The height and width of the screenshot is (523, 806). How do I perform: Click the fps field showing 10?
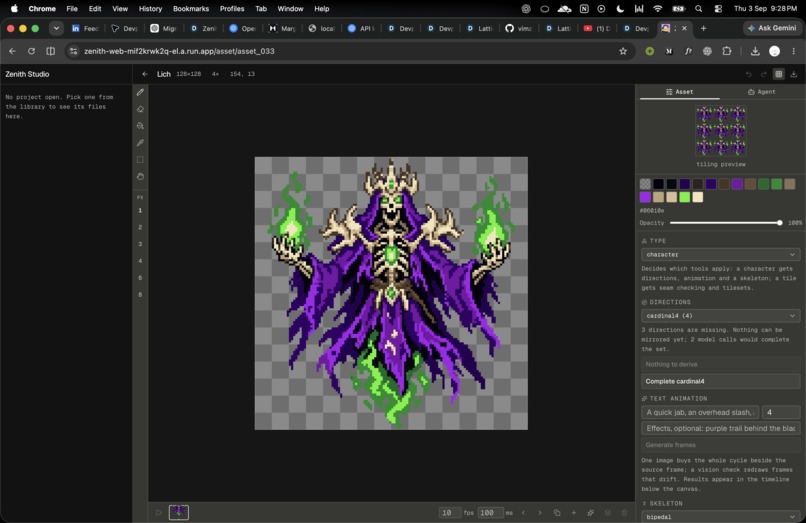[x=450, y=513]
